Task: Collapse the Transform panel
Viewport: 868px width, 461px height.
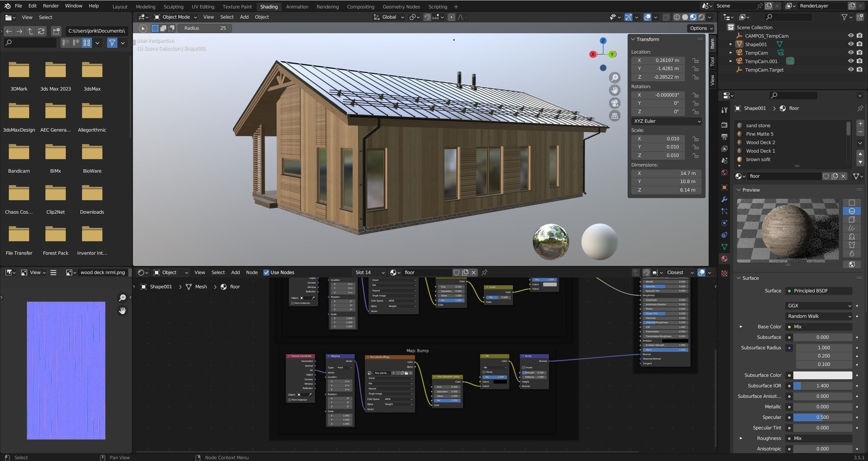Action: pyautogui.click(x=633, y=39)
